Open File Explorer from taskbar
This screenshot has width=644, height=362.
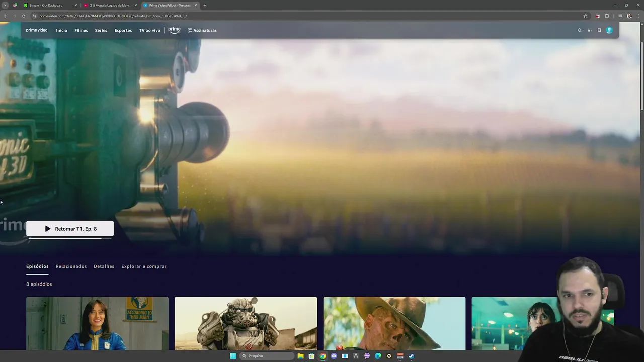tap(300, 356)
